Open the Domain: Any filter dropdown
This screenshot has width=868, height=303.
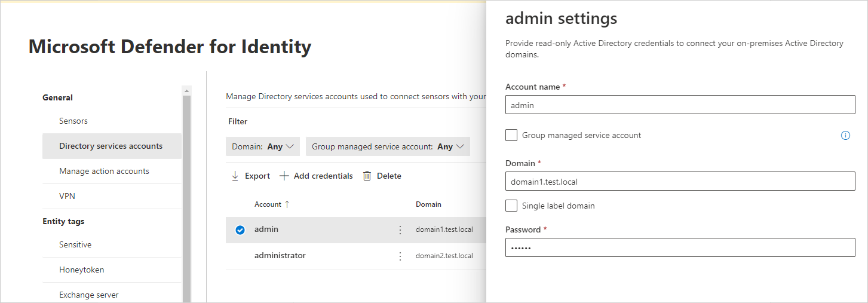click(x=263, y=146)
